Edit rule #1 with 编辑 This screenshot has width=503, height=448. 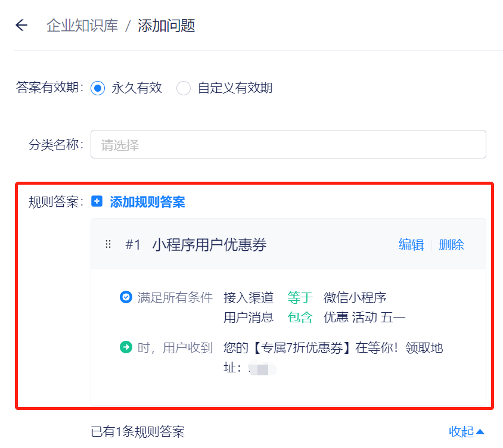pos(411,245)
